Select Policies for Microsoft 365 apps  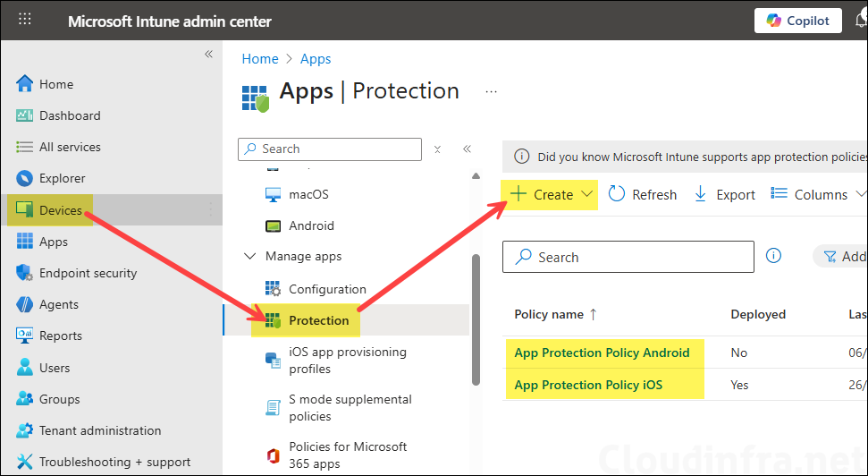[x=347, y=455]
